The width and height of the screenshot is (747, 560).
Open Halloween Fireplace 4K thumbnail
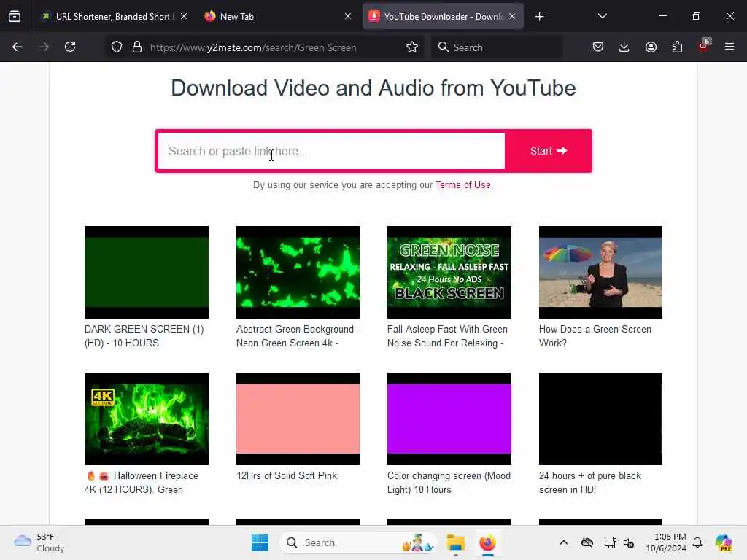(146, 419)
